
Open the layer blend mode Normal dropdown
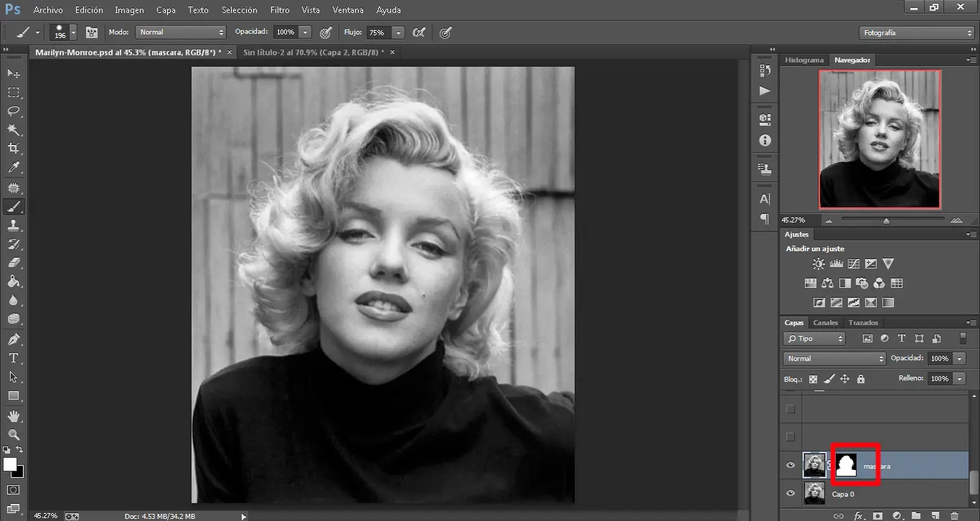tap(835, 358)
